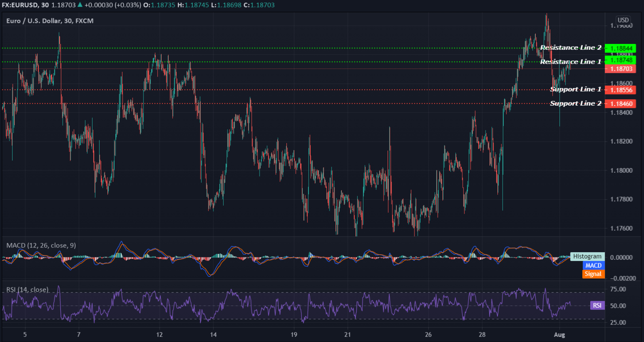This screenshot has width=644, height=342.
Task: Click the purple RSI series label
Action: click(597, 305)
